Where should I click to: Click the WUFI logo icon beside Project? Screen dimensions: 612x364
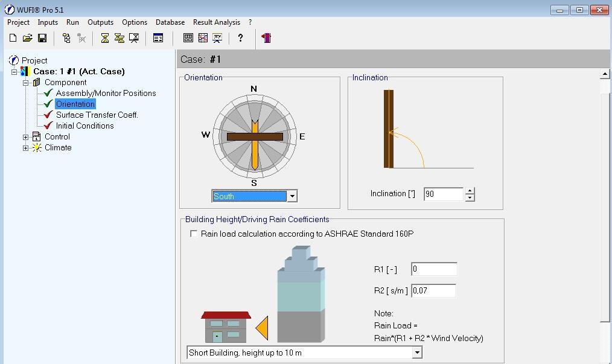(14, 60)
